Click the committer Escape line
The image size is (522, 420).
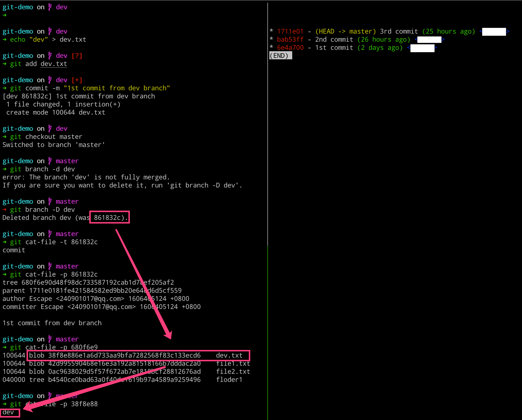(102, 307)
